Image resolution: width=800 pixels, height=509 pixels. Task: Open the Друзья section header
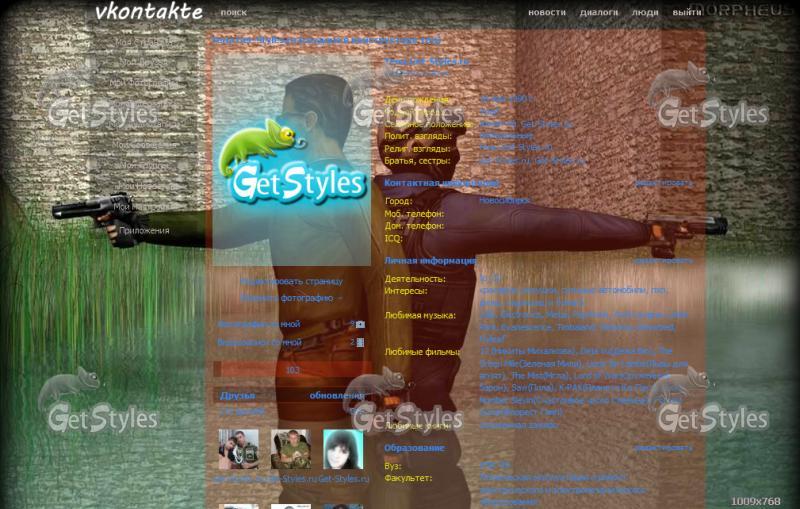(x=237, y=395)
